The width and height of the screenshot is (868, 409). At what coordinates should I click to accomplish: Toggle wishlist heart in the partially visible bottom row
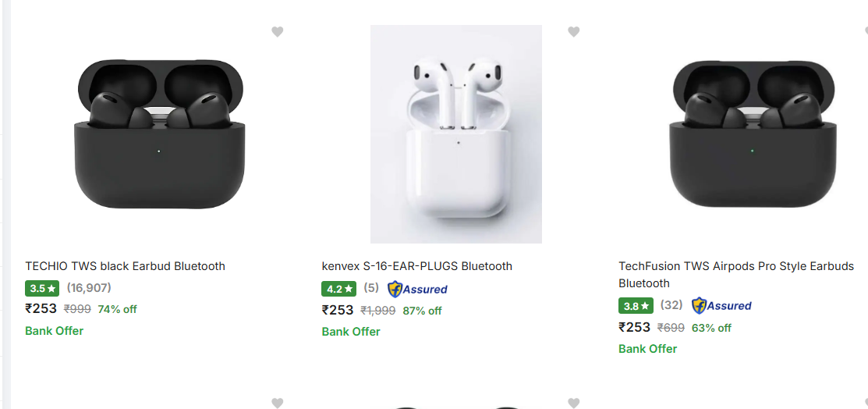click(x=277, y=403)
